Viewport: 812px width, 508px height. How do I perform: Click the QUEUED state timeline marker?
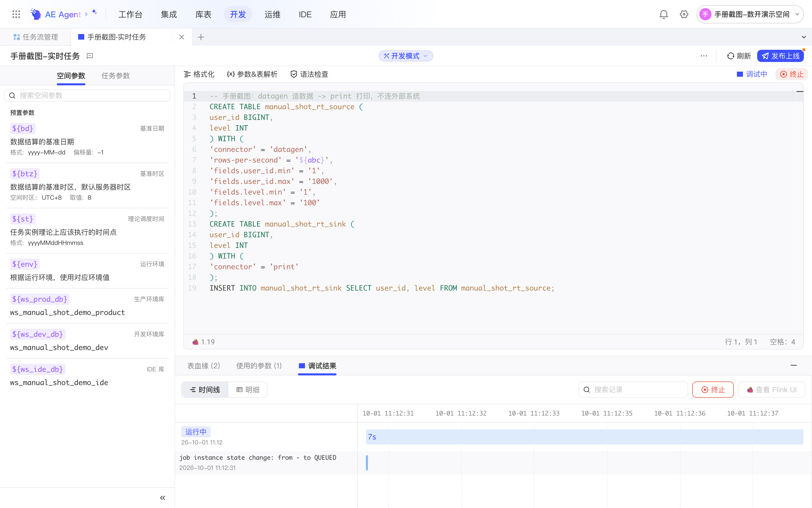(367, 462)
